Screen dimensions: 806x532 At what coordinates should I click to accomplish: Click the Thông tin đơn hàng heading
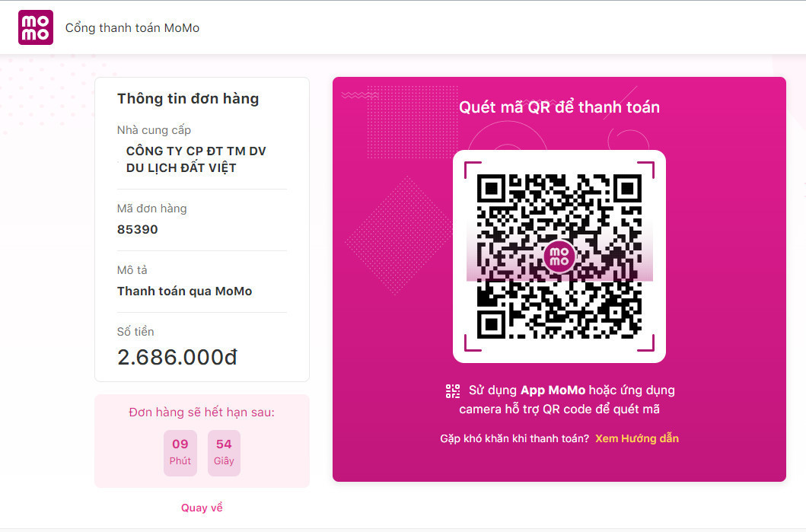[188, 99]
